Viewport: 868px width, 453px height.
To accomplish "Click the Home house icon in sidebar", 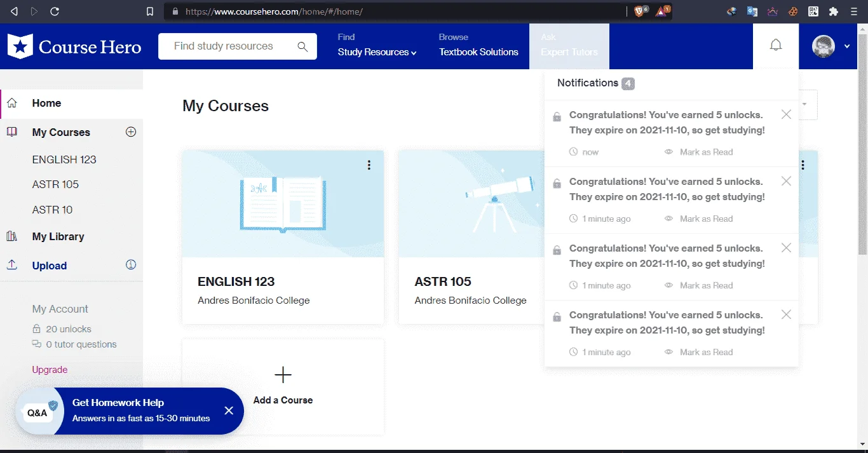I will pos(12,103).
